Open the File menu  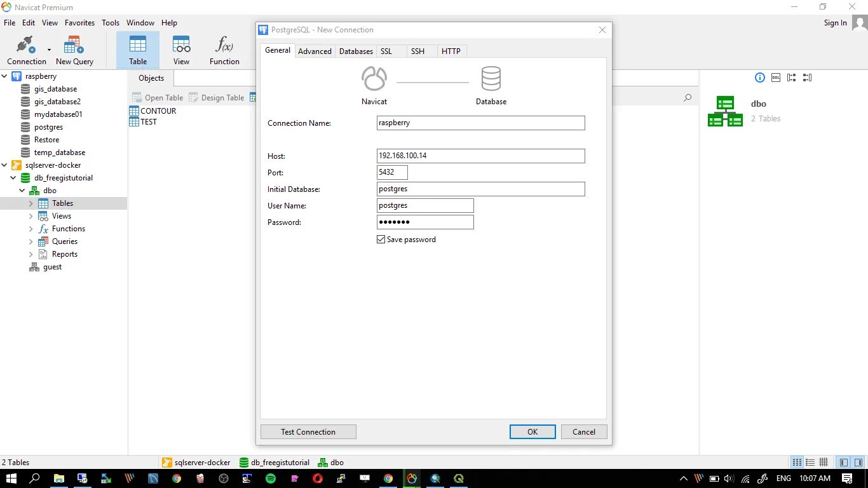click(x=10, y=22)
